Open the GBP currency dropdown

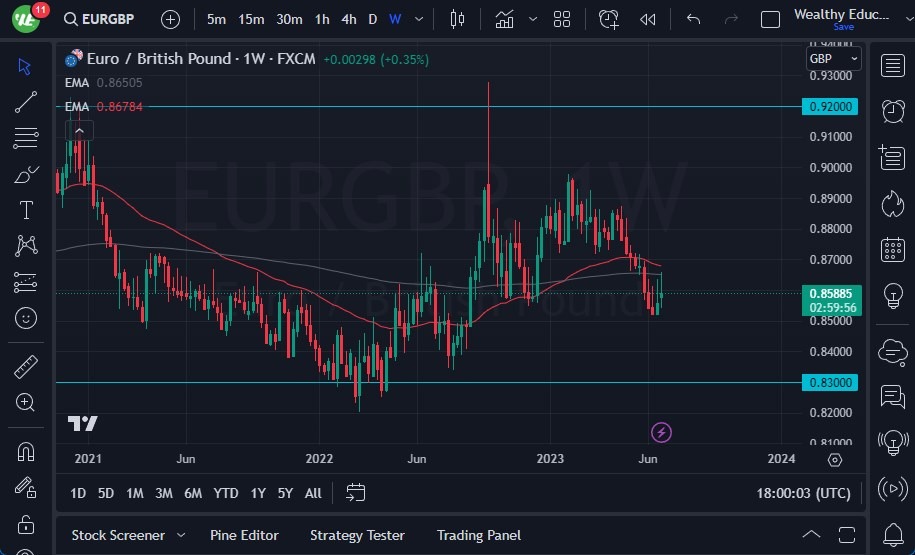tap(833, 58)
